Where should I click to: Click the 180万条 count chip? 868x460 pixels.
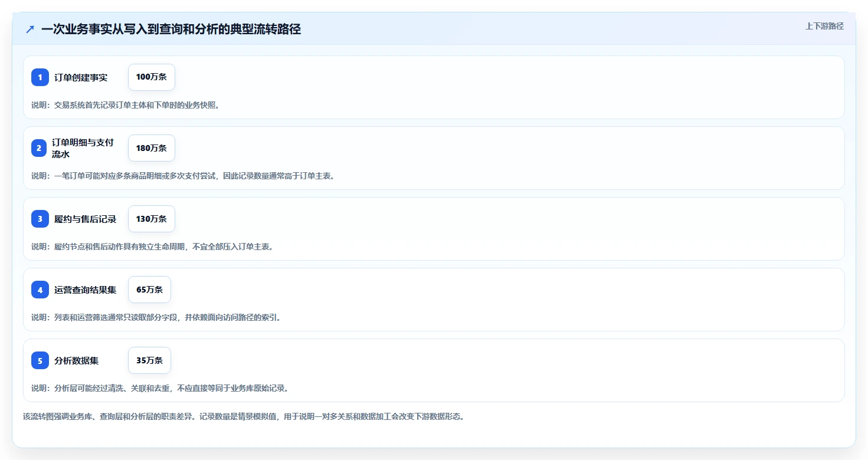[x=152, y=148]
